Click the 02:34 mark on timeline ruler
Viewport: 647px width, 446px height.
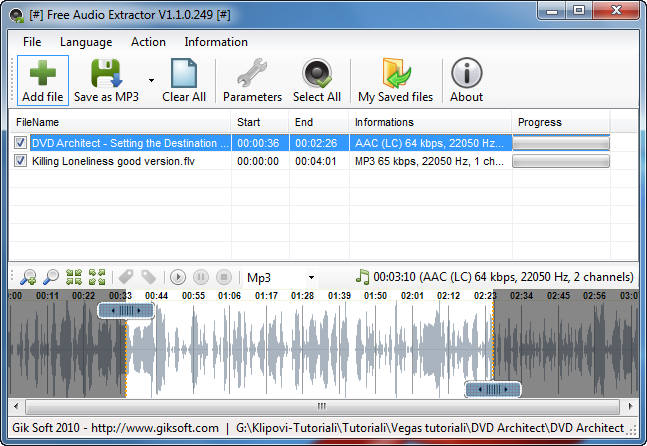[x=522, y=295]
